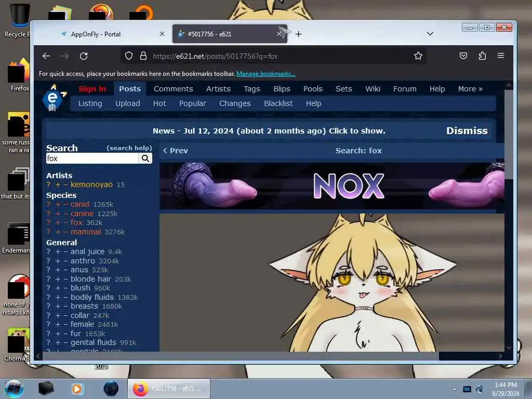Click the taskbar clock showing 1:44 PM
532x399 pixels.
click(506, 389)
